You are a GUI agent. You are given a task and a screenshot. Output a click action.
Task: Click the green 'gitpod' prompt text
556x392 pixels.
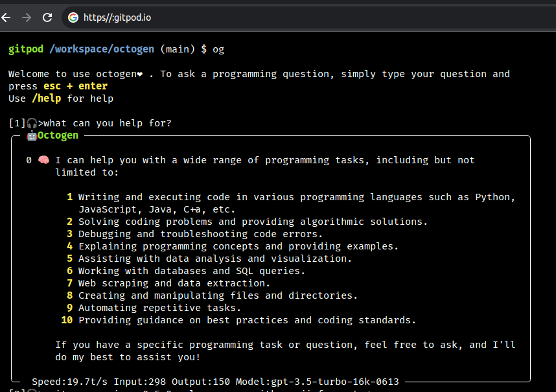point(26,49)
